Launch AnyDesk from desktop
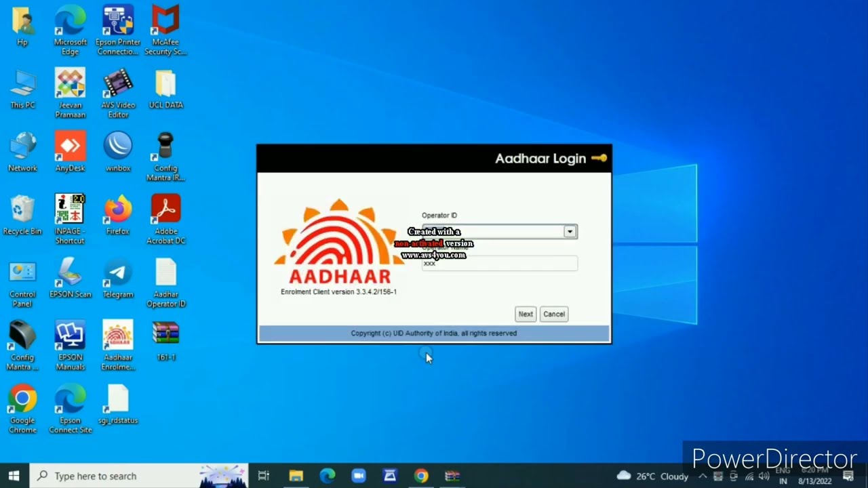Viewport: 868px width, 488px height. coord(71,152)
